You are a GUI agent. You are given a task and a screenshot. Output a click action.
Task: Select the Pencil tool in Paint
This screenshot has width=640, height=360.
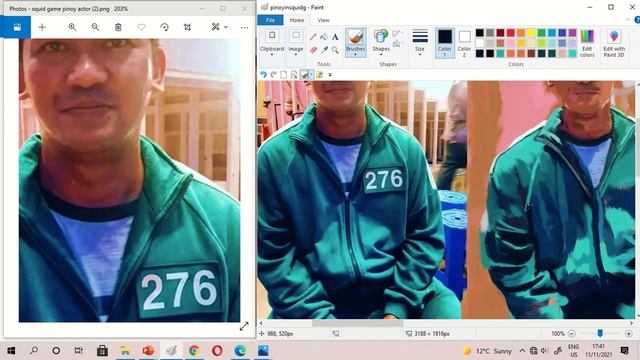click(x=313, y=37)
